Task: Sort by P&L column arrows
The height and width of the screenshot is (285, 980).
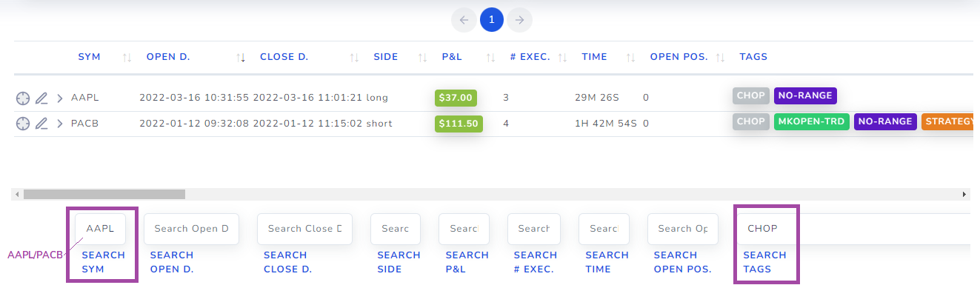Action: (490, 57)
